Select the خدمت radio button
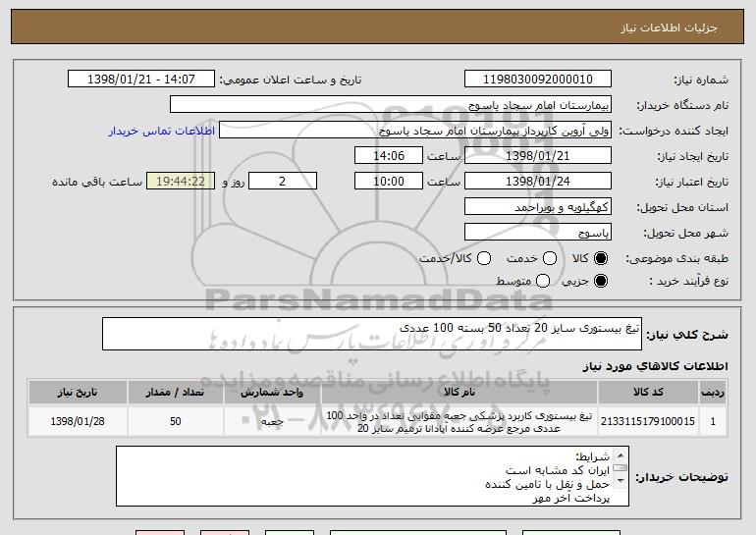756x535 pixels. tap(550, 258)
